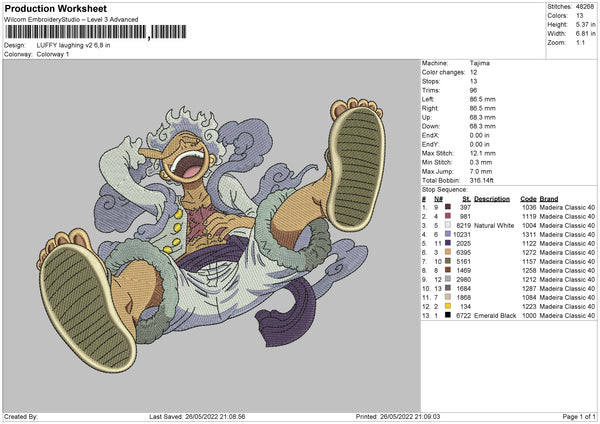This screenshot has width=600, height=424.
Task: Click the Stitches count 48268
Action: point(585,7)
